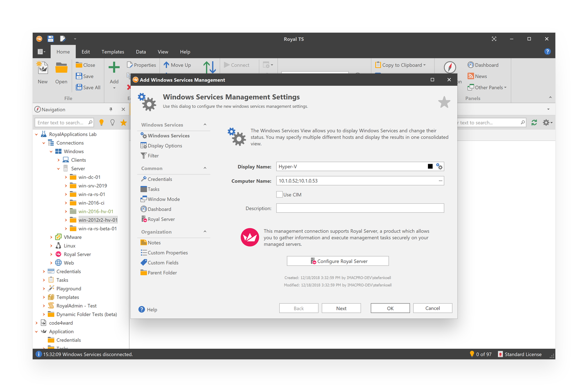Enable the Use CIM checkbox
The height and width of the screenshot is (392, 588).
point(279,194)
